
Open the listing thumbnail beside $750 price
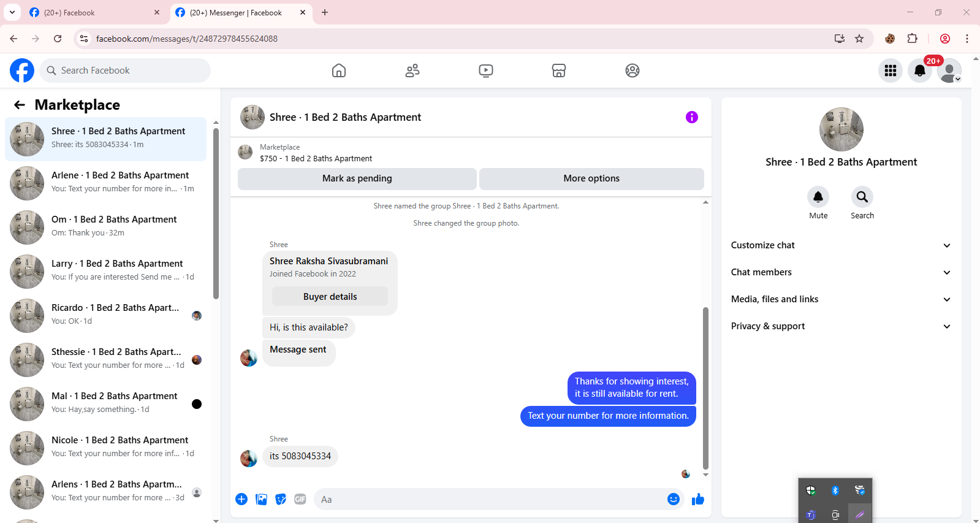[245, 152]
